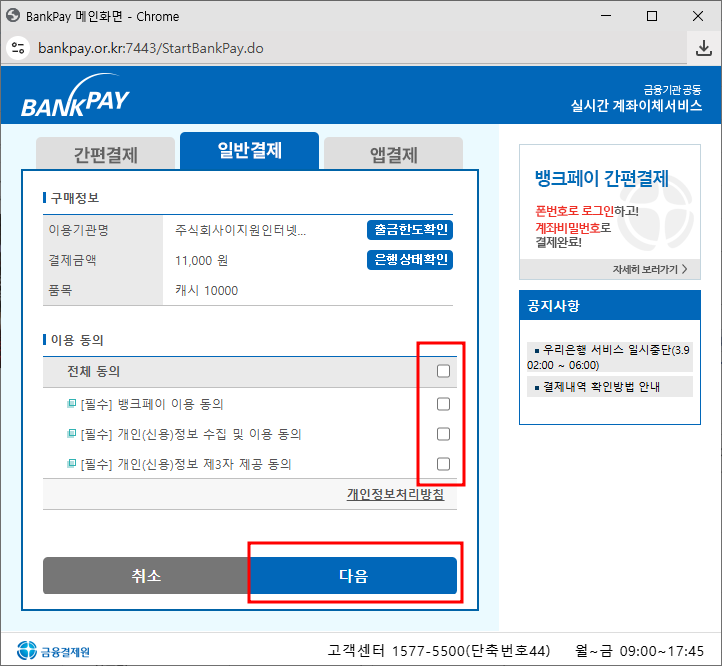Open the 개인정보처리방침 link

(x=395, y=494)
